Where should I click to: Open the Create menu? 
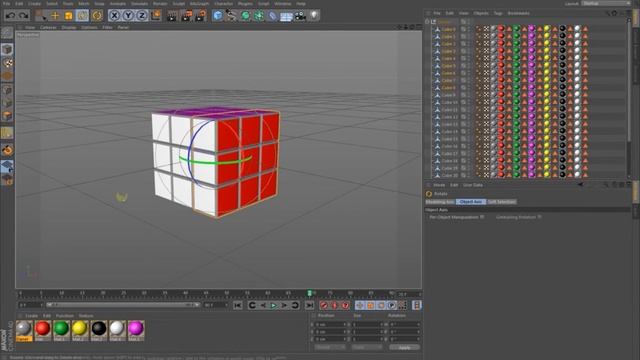click(x=34, y=4)
